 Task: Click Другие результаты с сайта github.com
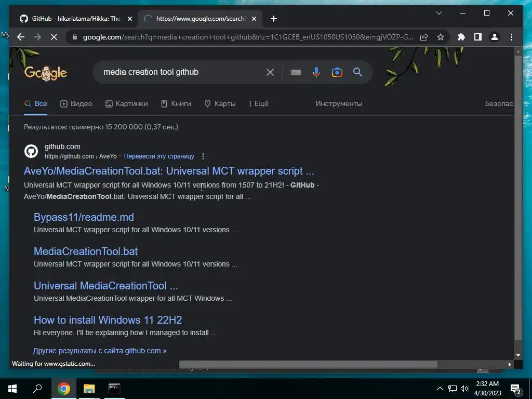[100, 351]
